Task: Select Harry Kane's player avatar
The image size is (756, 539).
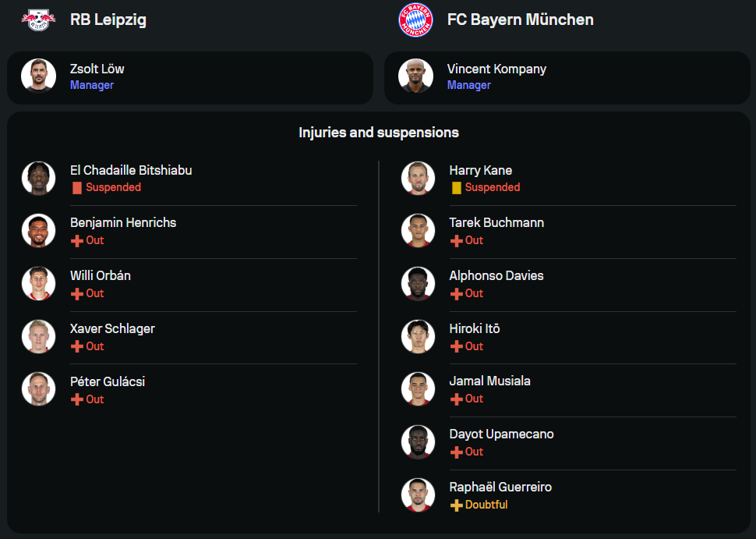Action: (x=418, y=178)
